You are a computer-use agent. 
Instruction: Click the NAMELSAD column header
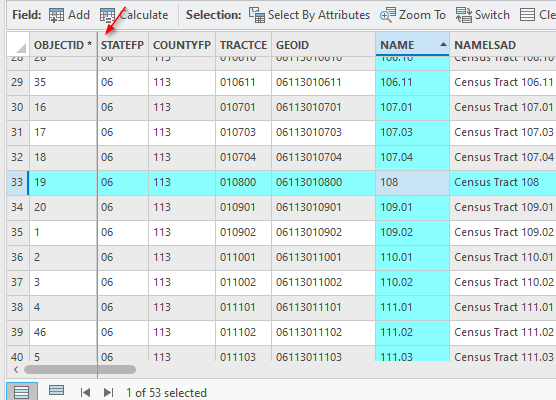point(503,45)
